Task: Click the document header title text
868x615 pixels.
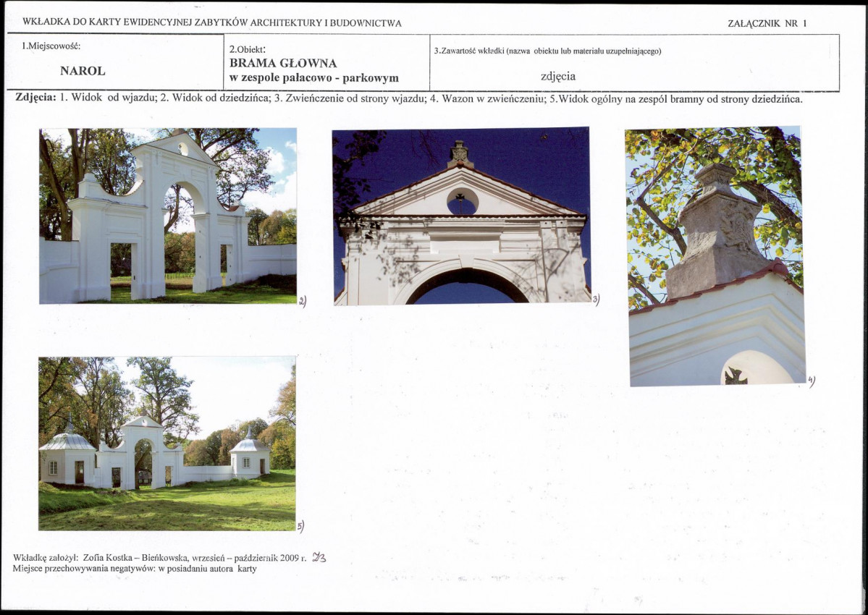Action: 212,22
